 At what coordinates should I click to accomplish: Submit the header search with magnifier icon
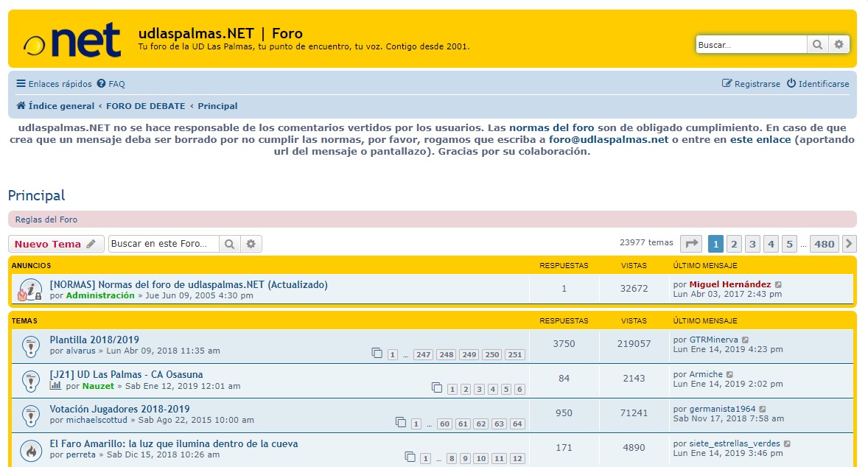click(817, 45)
